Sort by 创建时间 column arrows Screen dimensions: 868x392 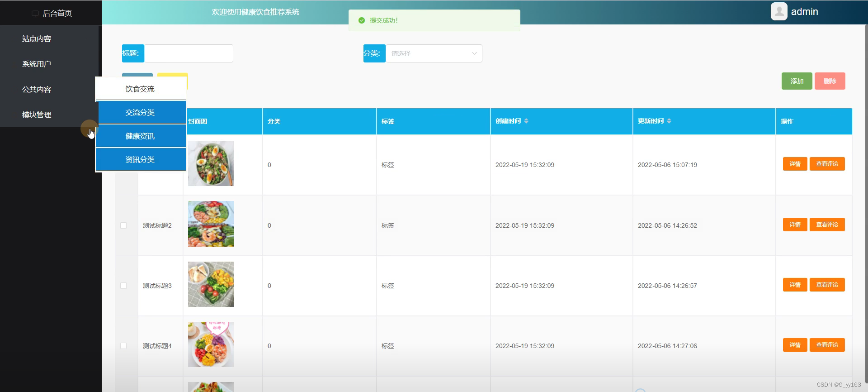(x=526, y=121)
